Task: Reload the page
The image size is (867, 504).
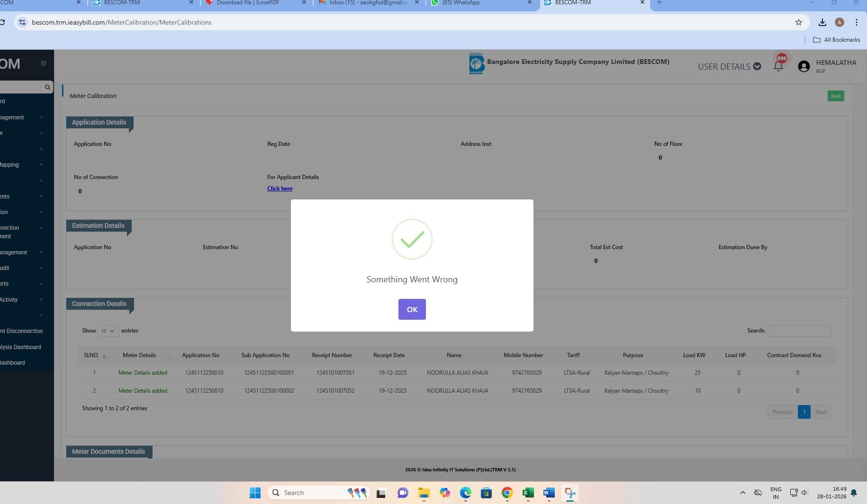Action: point(3,22)
